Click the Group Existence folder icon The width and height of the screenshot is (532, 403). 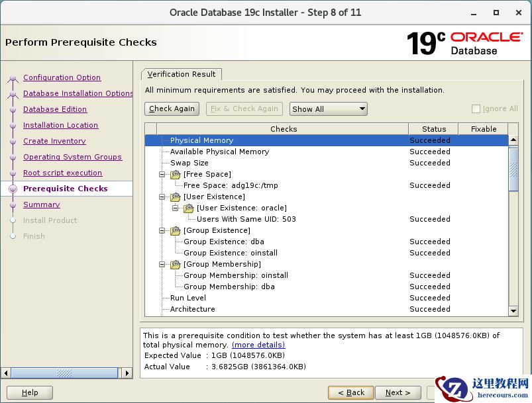(x=176, y=230)
